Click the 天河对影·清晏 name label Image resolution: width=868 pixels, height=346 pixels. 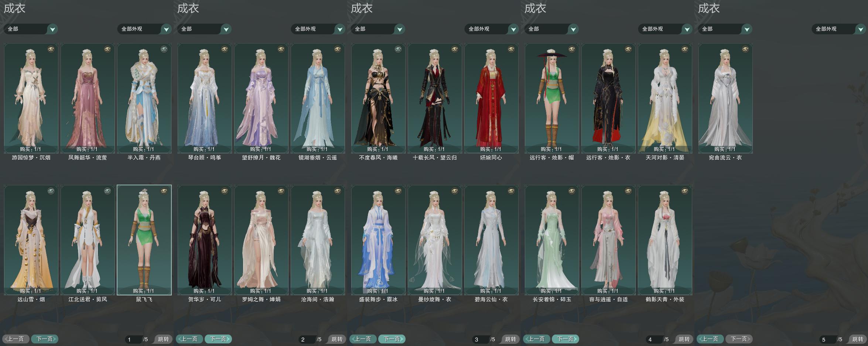tap(665, 158)
